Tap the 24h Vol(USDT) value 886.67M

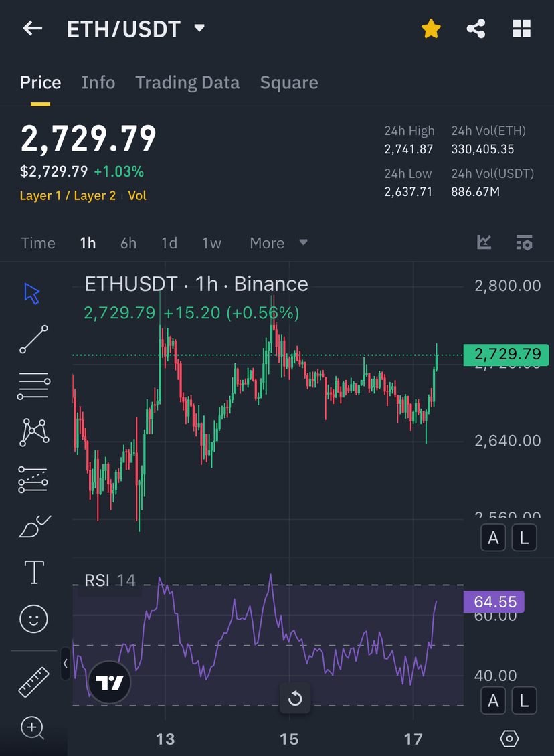(476, 192)
